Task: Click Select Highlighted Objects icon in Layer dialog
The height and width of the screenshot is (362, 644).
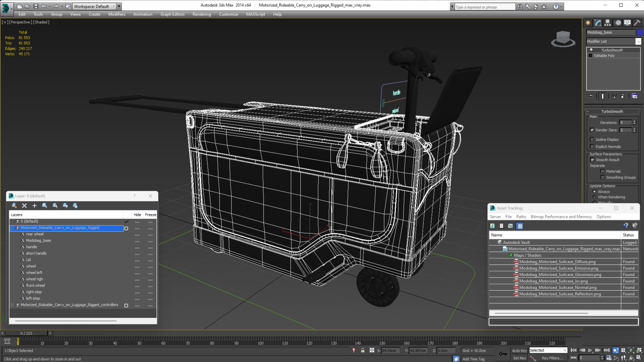Action: (x=45, y=205)
